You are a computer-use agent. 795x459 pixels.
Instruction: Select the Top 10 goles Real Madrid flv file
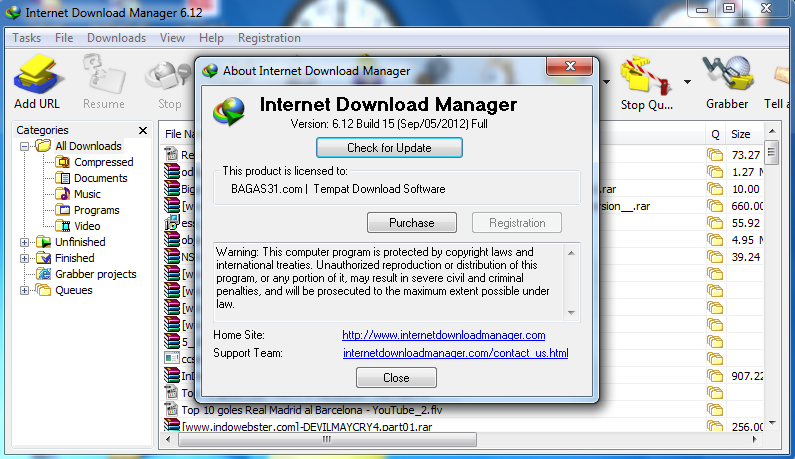[312, 410]
